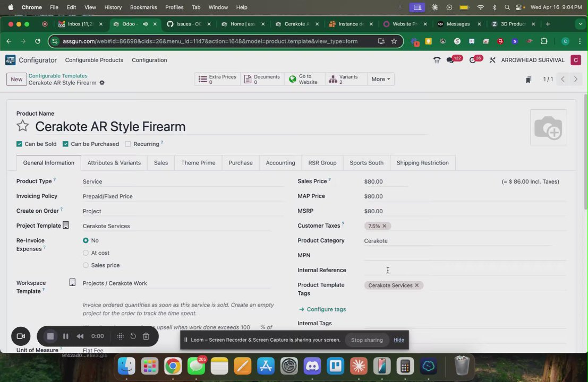Open Configuration menu

coord(149,60)
